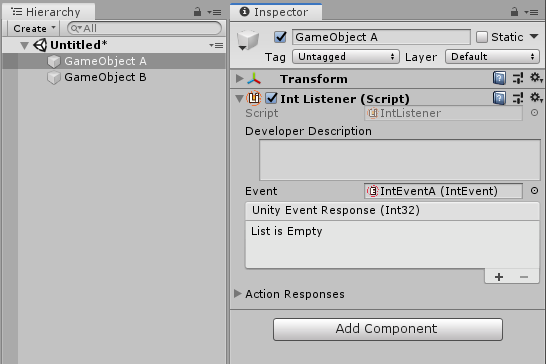Click the List is Empty text
The height and width of the screenshot is (364, 546).
pyautogui.click(x=287, y=231)
